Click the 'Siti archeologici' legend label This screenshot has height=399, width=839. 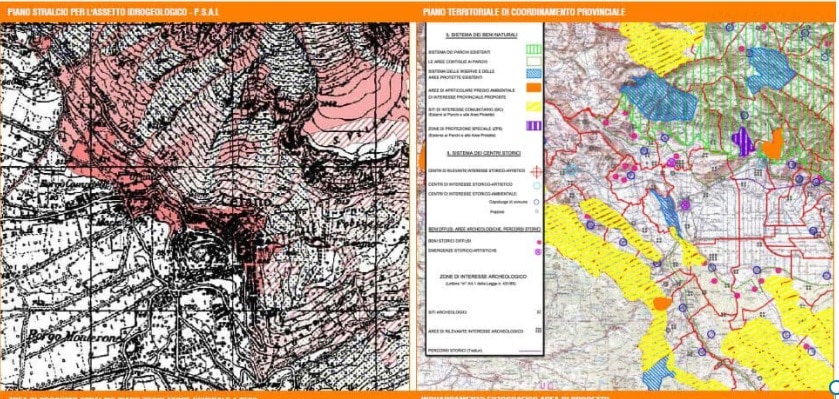pos(447,312)
